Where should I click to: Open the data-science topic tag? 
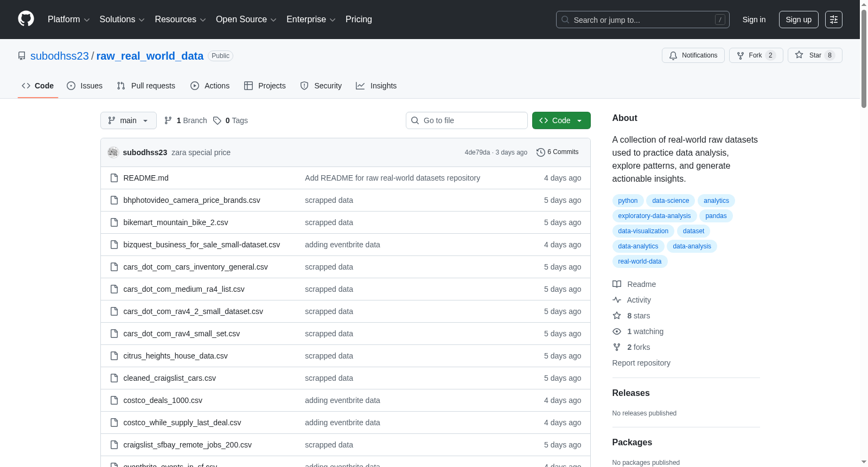coord(671,201)
